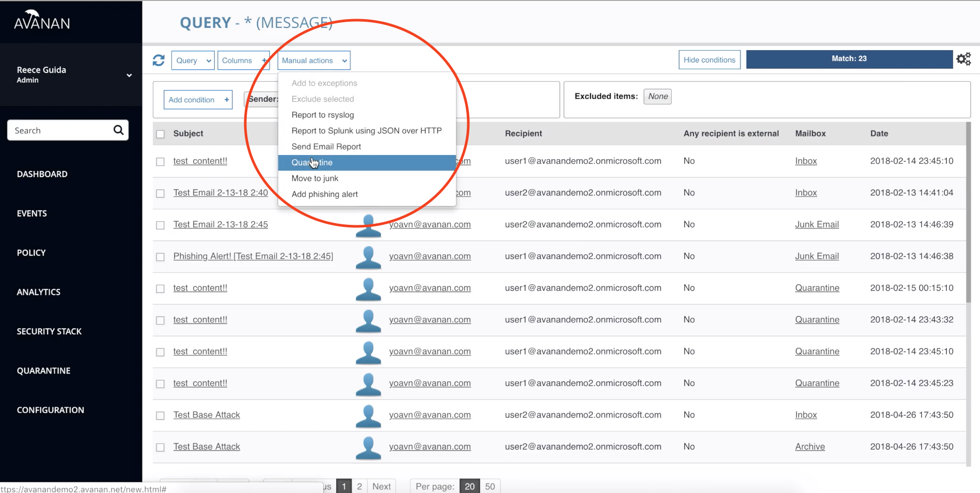Open the Query dropdown
This screenshot has height=493, width=980.
point(193,60)
